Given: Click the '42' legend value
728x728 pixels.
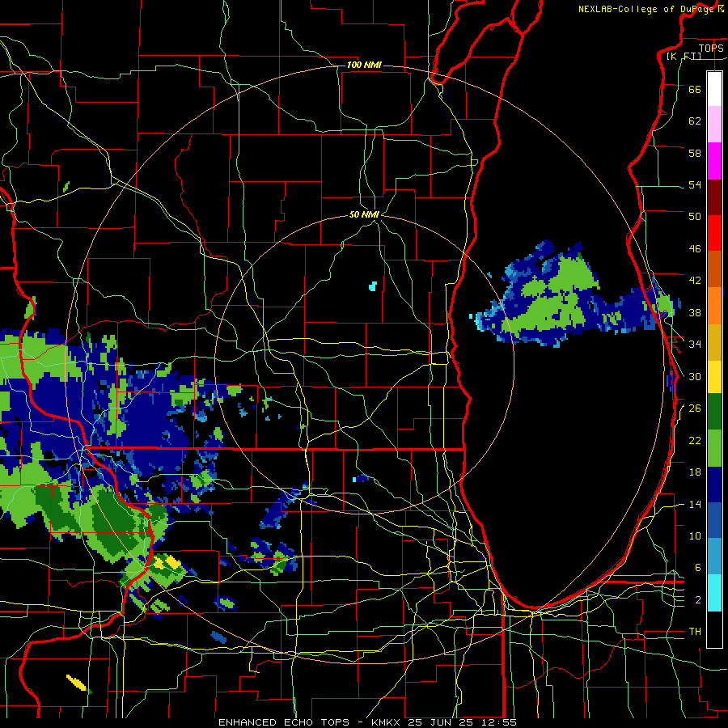Looking at the screenshot, I should coord(695,280).
